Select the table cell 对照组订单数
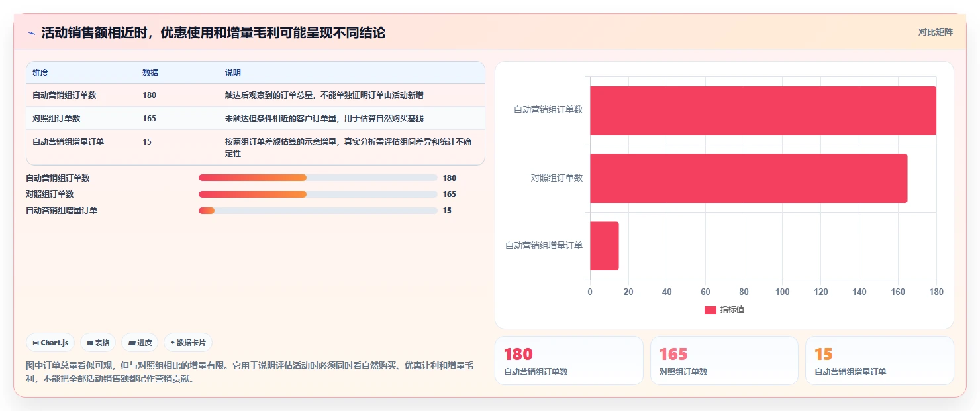 [x=56, y=119]
